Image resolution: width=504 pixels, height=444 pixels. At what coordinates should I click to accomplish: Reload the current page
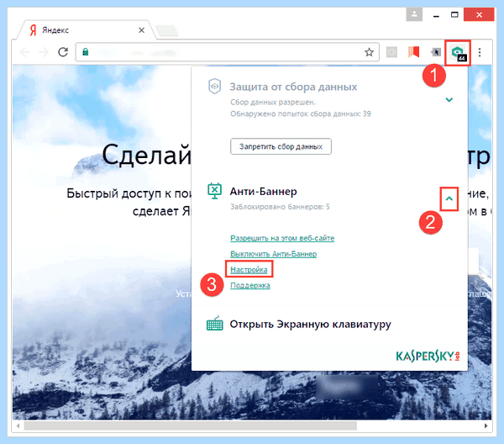(63, 52)
